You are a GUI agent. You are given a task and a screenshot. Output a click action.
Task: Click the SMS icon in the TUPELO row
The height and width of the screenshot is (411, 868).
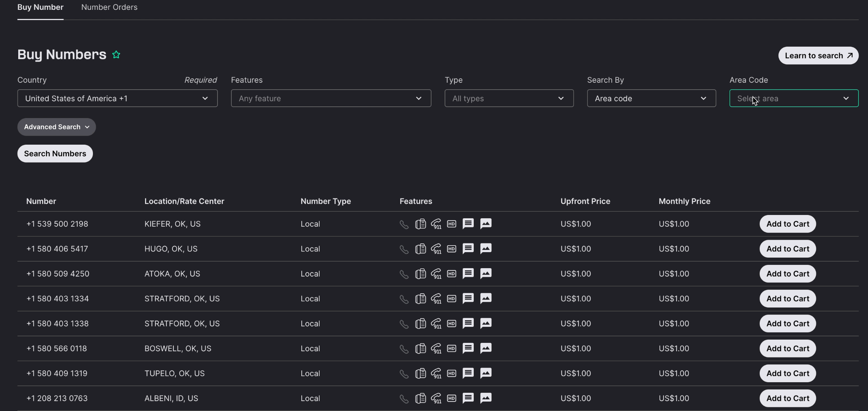tap(468, 373)
